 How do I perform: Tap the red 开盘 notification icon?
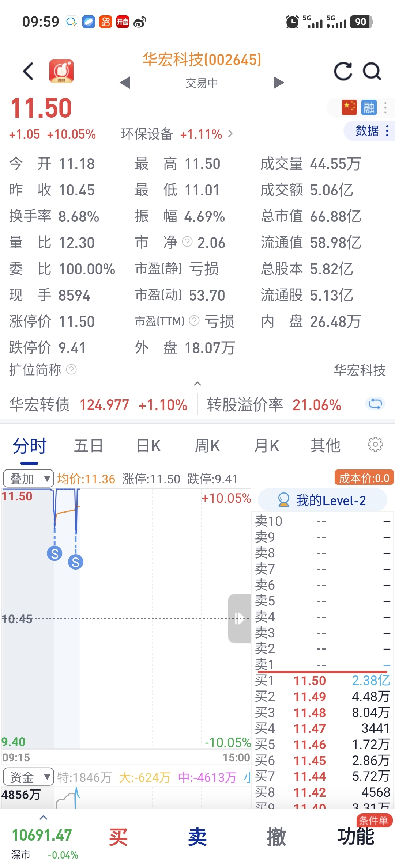123,22
